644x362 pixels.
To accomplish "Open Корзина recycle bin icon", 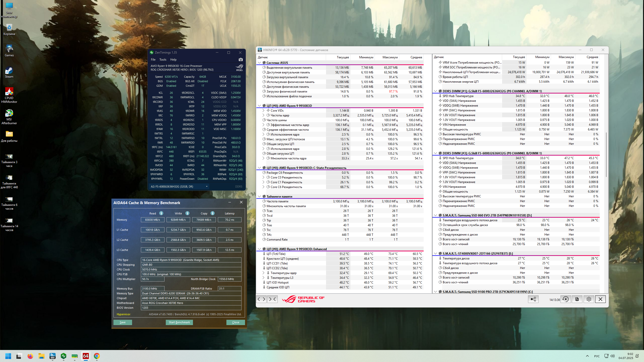I will coord(9,30).
